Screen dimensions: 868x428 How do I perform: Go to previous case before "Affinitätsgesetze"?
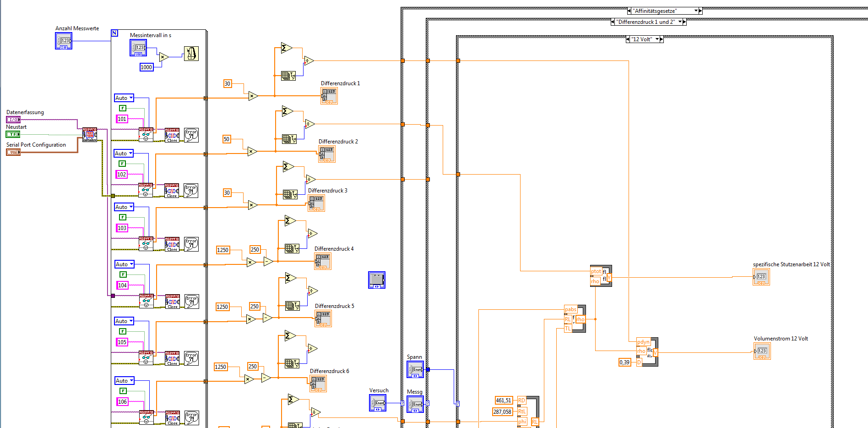[629, 11]
